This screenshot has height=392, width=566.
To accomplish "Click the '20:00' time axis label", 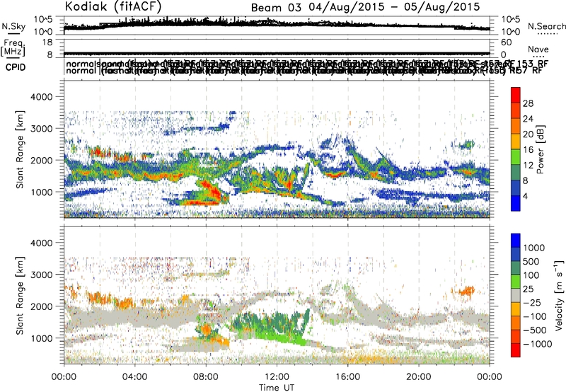I will 419,377.
